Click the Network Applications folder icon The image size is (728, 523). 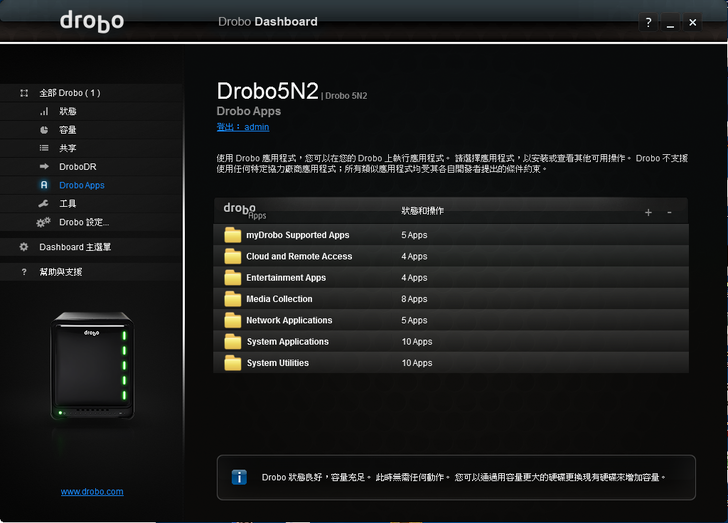tap(233, 320)
